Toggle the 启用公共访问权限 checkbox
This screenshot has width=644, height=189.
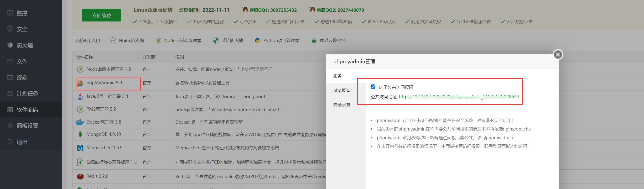[373, 87]
